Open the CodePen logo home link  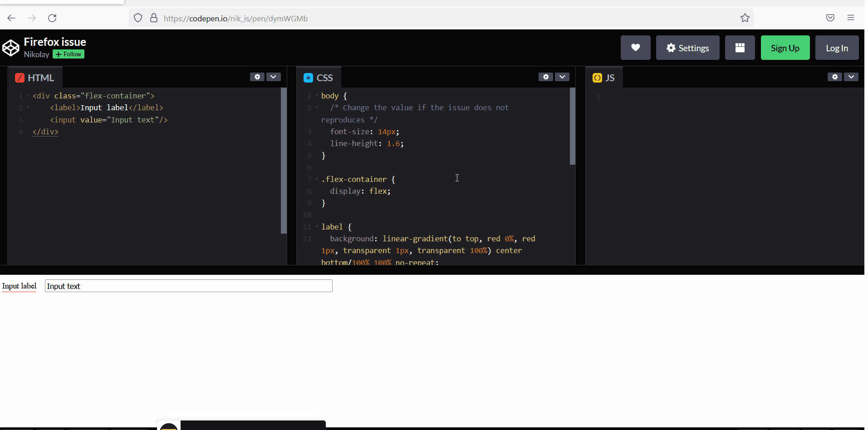10,47
